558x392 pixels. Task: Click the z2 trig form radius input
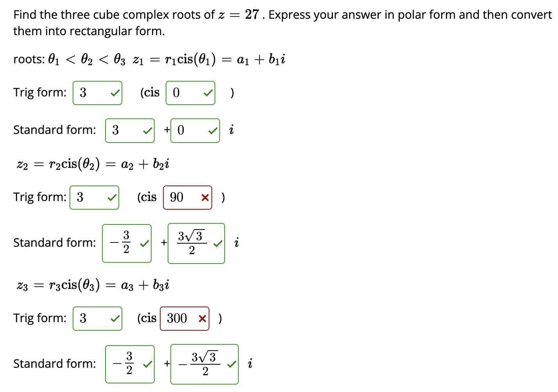point(94,198)
